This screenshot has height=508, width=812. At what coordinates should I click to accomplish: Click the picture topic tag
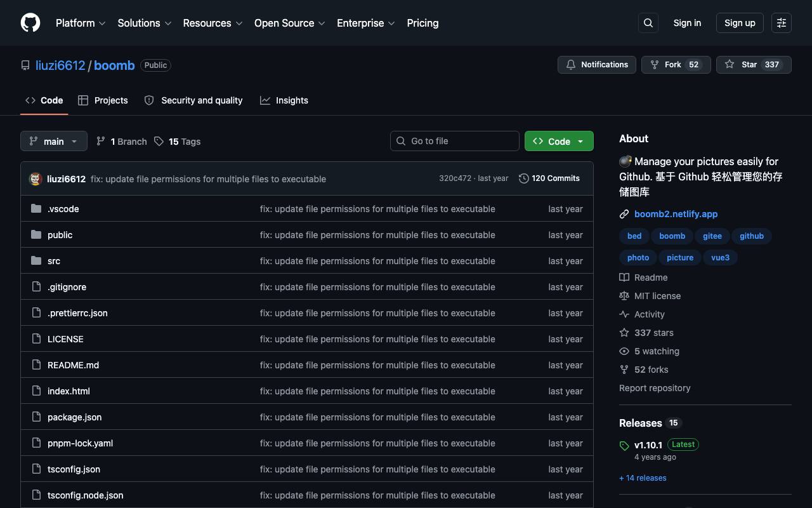click(680, 258)
